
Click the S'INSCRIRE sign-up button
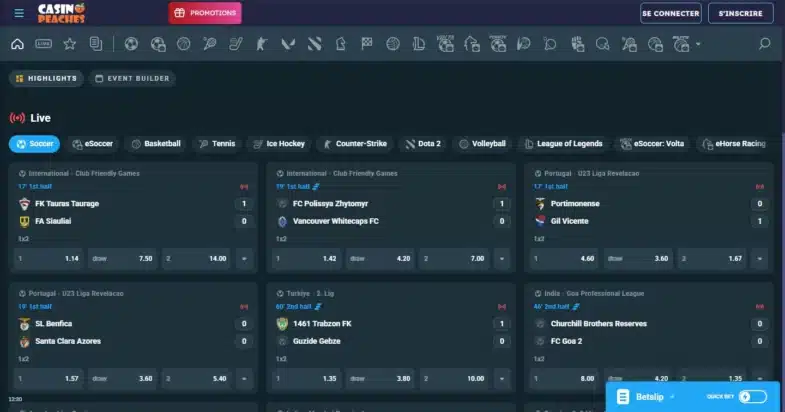740,14
